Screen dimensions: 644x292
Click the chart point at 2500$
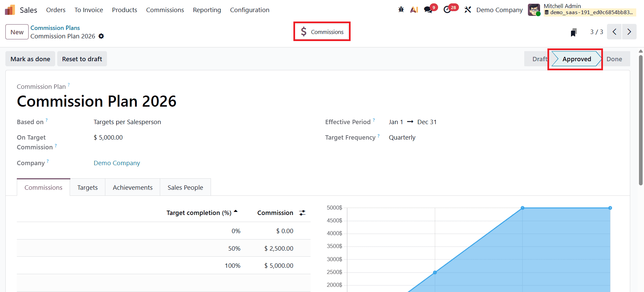[x=435, y=272]
